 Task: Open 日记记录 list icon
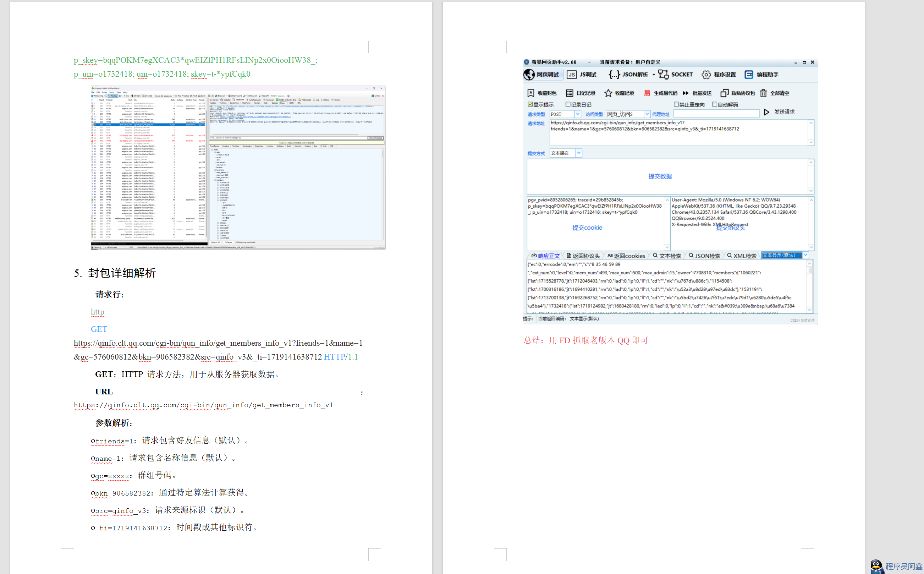tap(569, 93)
